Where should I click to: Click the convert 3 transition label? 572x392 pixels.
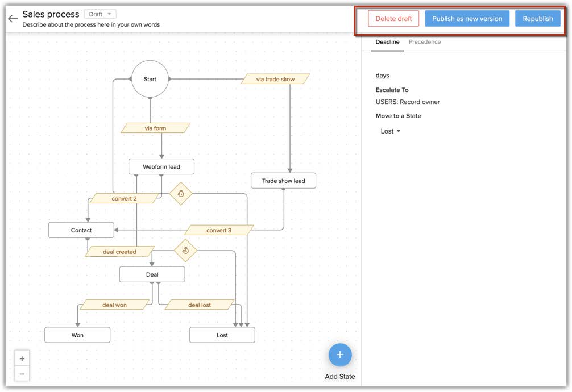click(219, 230)
